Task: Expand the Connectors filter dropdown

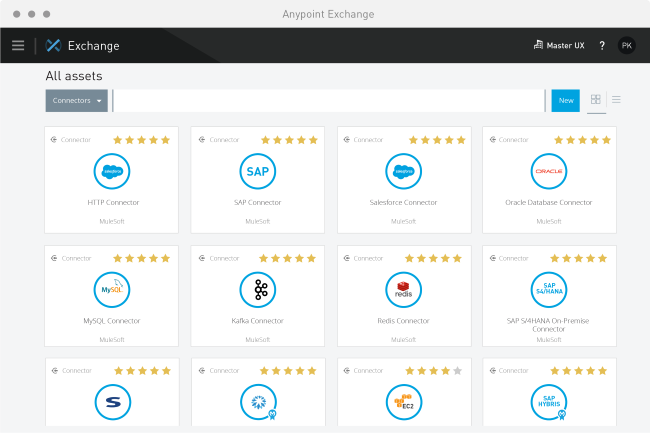Action: click(77, 101)
